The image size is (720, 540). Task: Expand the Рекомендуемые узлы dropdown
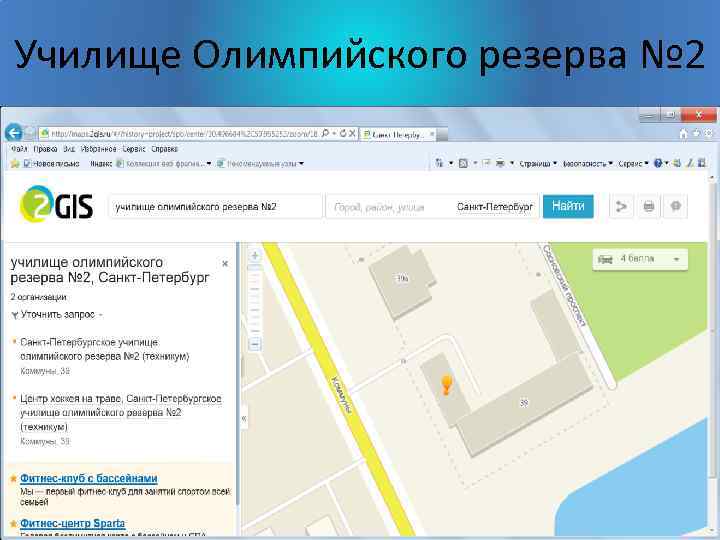click(301, 163)
